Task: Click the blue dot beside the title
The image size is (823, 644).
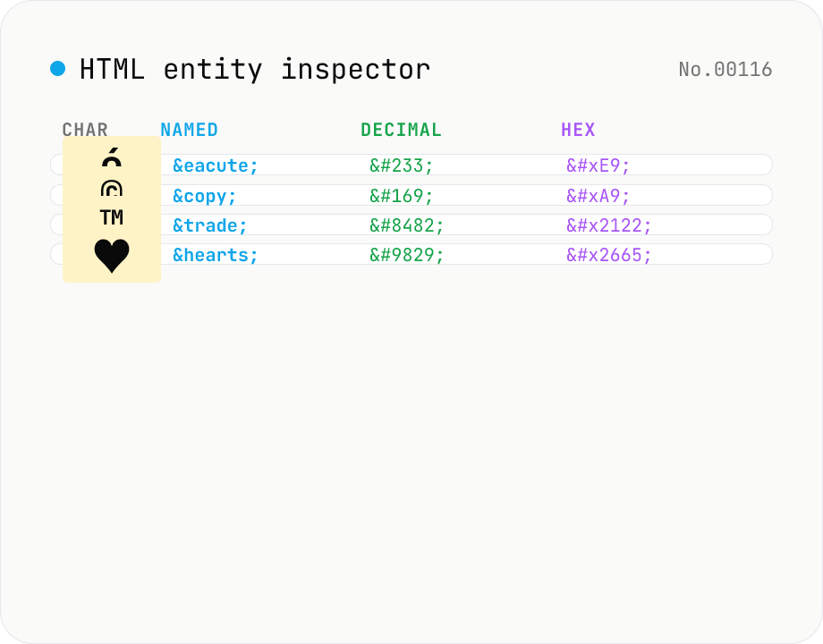Action: (58, 69)
